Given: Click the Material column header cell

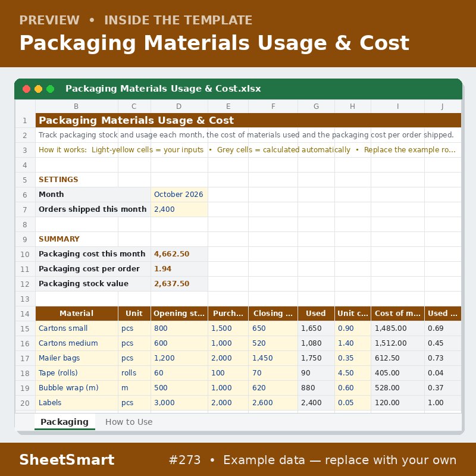Looking at the screenshot, I should click(77, 314).
